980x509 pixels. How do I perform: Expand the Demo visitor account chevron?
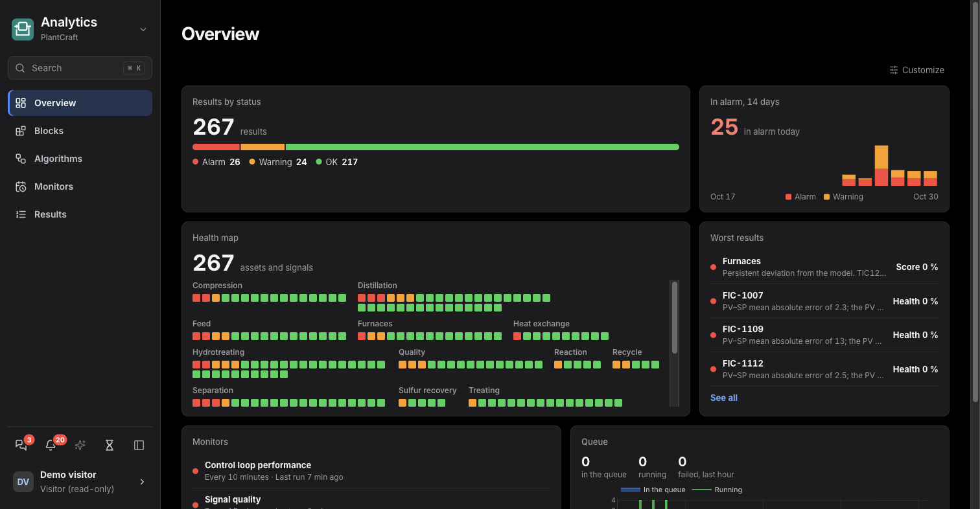coord(143,482)
